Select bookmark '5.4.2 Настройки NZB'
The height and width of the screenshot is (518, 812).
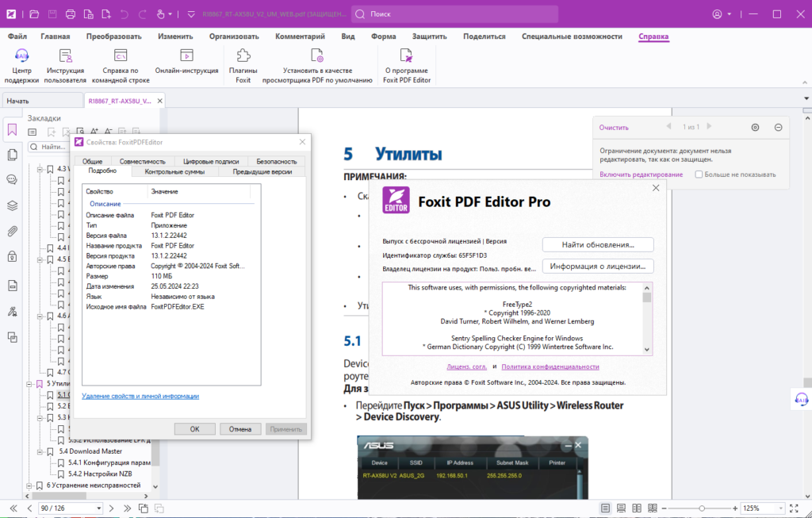(x=100, y=474)
